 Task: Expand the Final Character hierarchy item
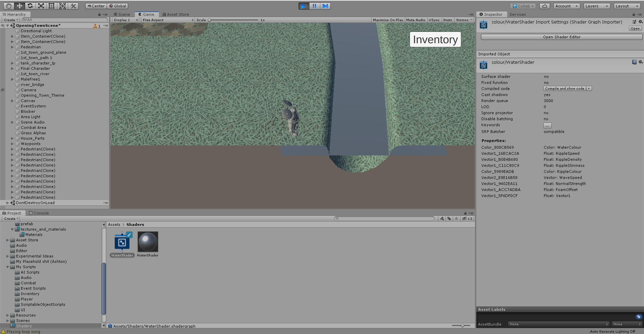click(12, 68)
